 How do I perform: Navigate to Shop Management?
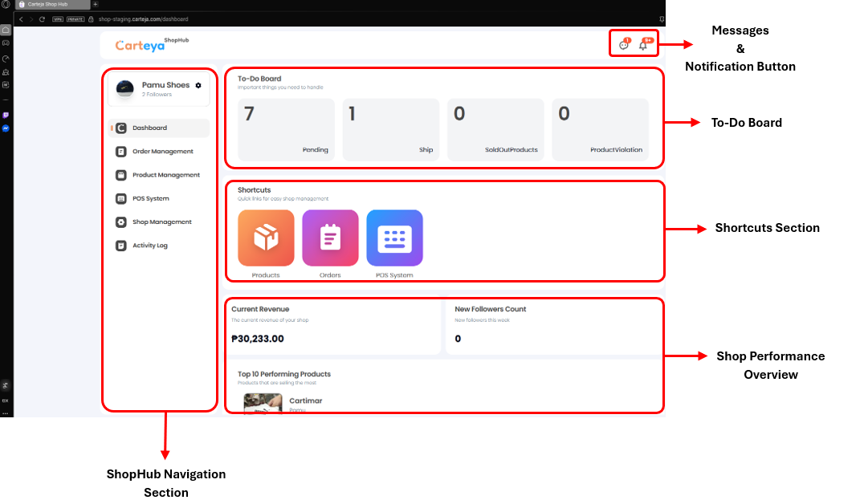pos(161,222)
